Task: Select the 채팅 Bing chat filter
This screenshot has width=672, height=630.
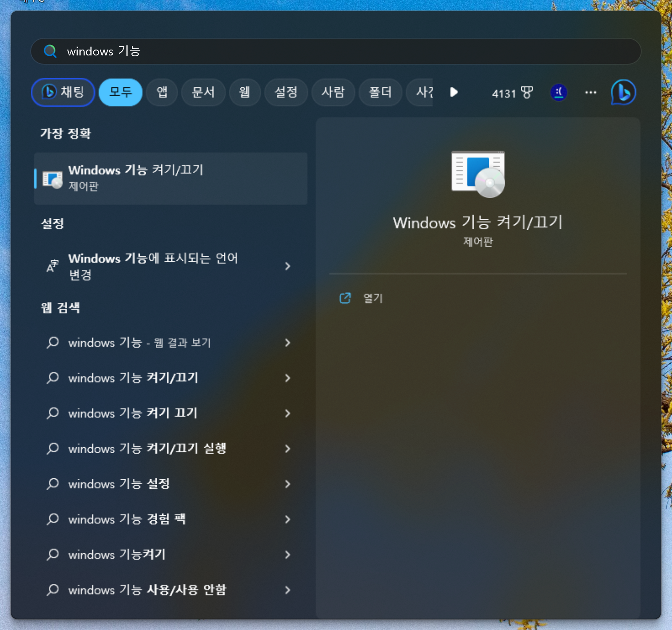Action: [63, 92]
